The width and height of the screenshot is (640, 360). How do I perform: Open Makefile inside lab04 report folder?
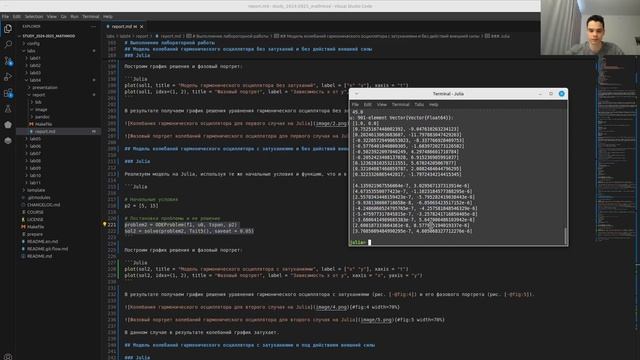(x=43, y=124)
